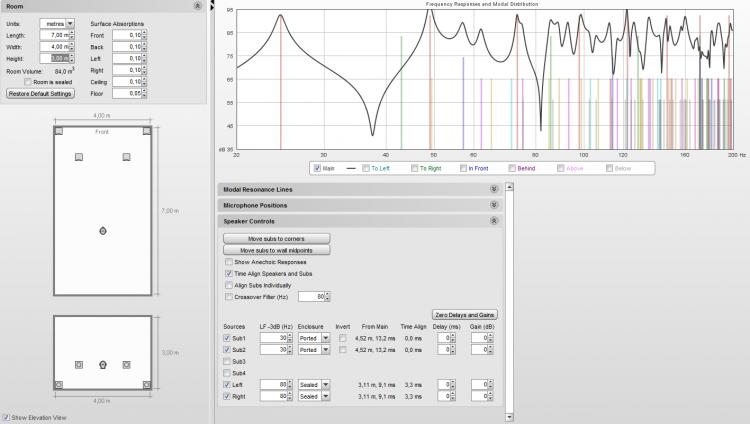Toggle the To Left legend checkbox
Image resolution: width=750 pixels, height=424 pixels.
(x=366, y=168)
